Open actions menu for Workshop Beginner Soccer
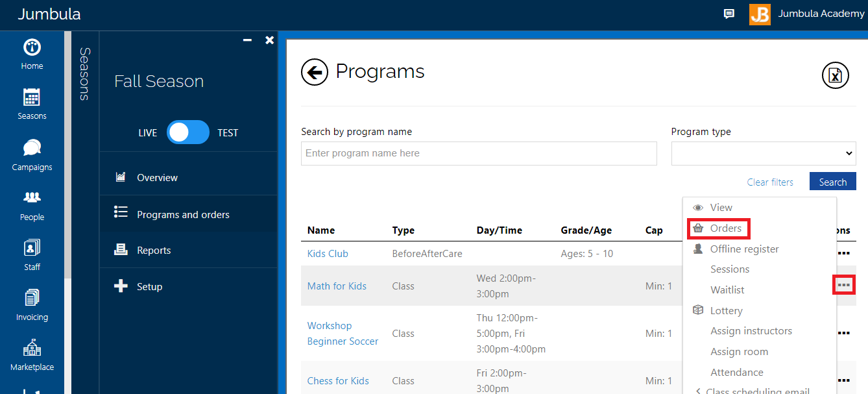The width and height of the screenshot is (868, 394). tap(843, 333)
